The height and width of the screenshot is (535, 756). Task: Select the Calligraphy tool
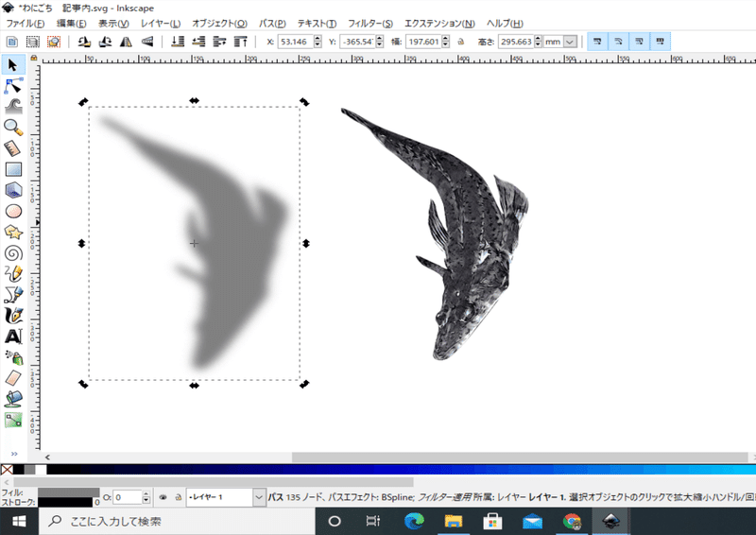(x=13, y=316)
